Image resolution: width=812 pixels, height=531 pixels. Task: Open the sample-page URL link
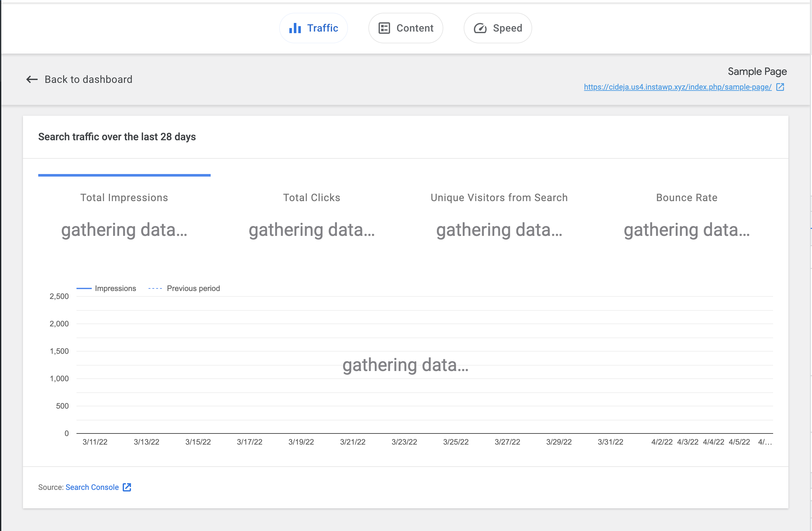(677, 87)
